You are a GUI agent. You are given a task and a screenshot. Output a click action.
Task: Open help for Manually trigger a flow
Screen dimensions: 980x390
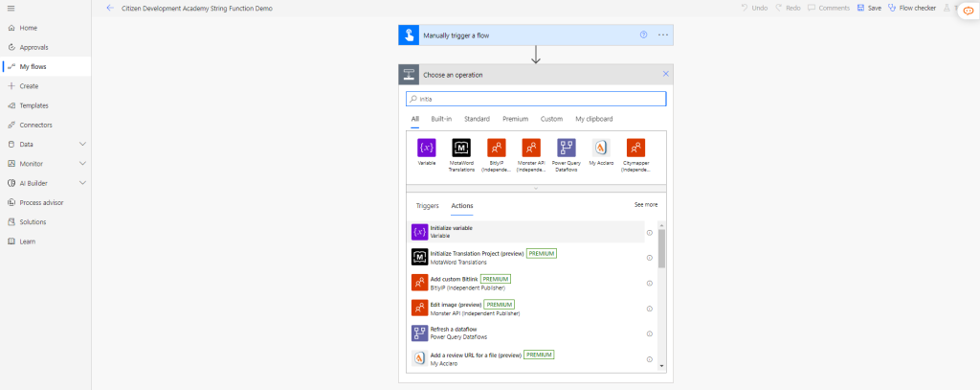[643, 35]
